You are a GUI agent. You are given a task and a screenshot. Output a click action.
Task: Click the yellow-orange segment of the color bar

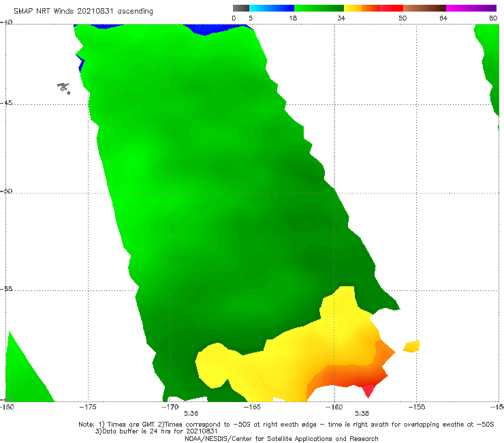click(361, 8)
